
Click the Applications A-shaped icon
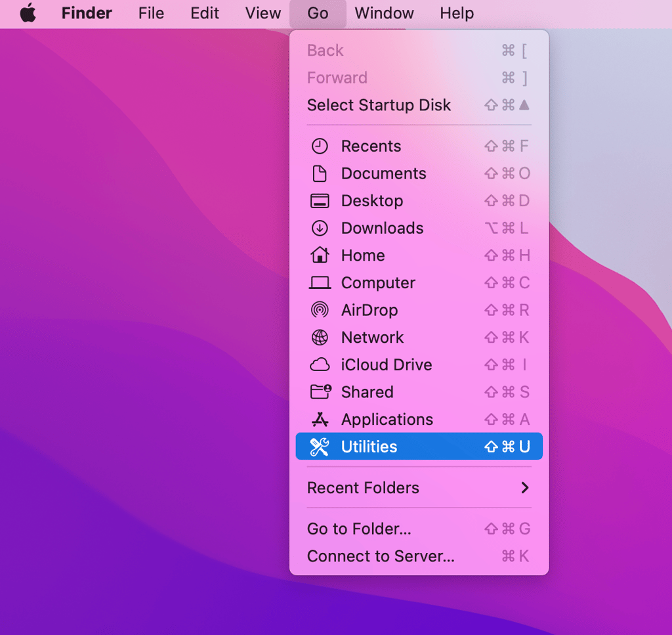[x=320, y=420]
